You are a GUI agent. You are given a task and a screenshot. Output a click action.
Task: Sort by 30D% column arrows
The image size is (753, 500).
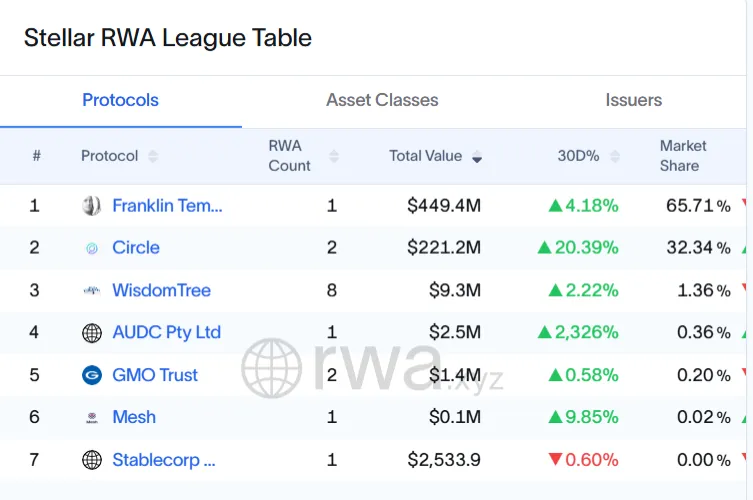pos(615,156)
